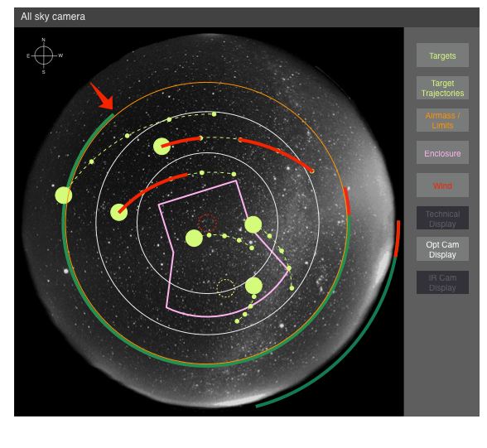Toggle the Targets overlay button
The width and height of the screenshot is (487, 448).
pyautogui.click(x=442, y=55)
